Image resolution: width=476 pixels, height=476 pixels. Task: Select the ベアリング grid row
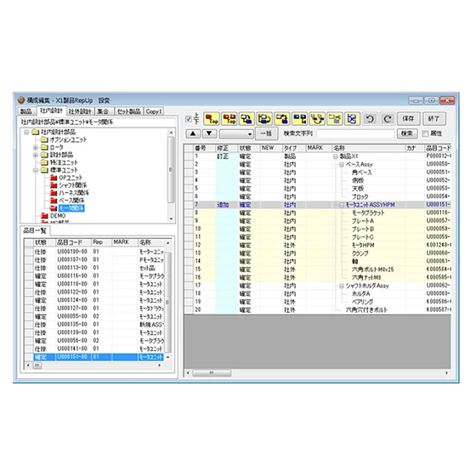click(318, 302)
